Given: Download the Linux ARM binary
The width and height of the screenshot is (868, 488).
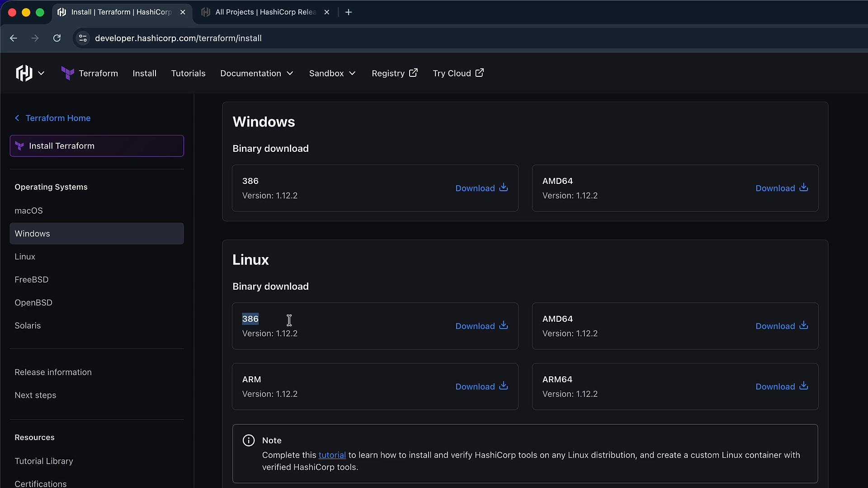Looking at the screenshot, I should click(481, 386).
